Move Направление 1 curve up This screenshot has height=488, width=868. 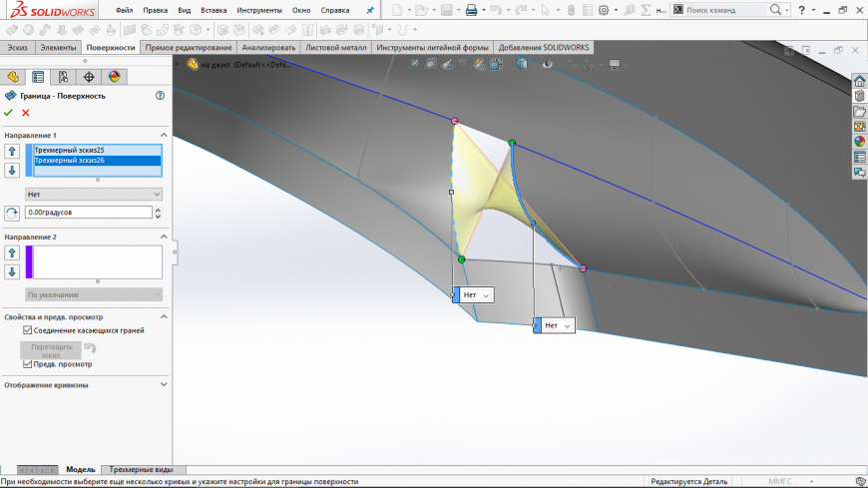(12, 152)
